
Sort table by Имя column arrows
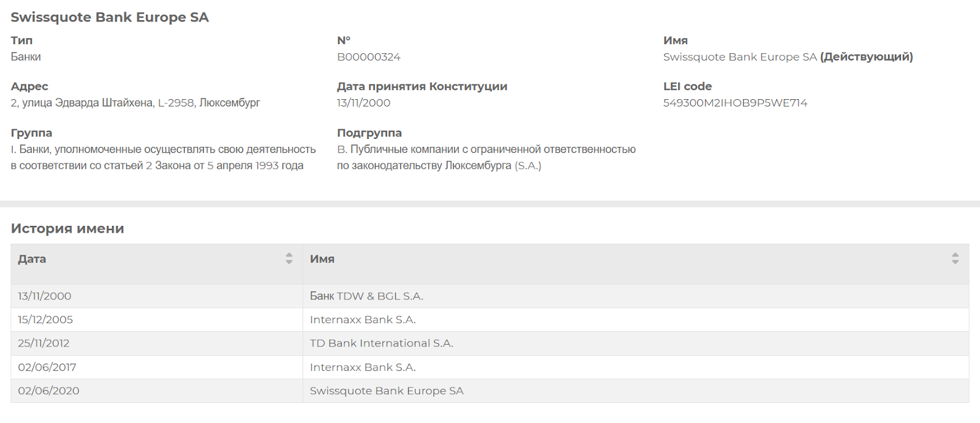(x=954, y=258)
